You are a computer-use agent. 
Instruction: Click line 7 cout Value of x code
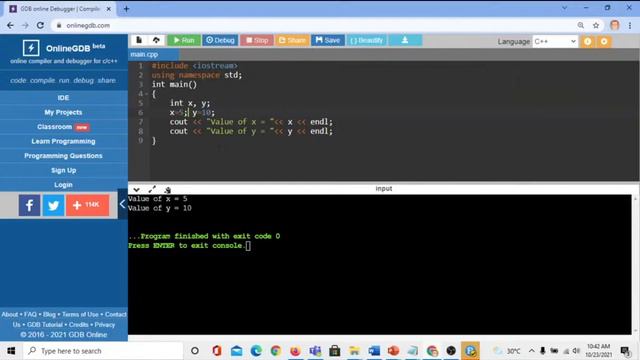[251, 122]
